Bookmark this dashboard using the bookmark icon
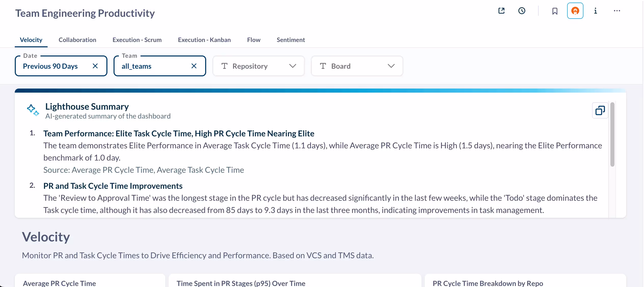This screenshot has width=644, height=287. click(x=554, y=11)
